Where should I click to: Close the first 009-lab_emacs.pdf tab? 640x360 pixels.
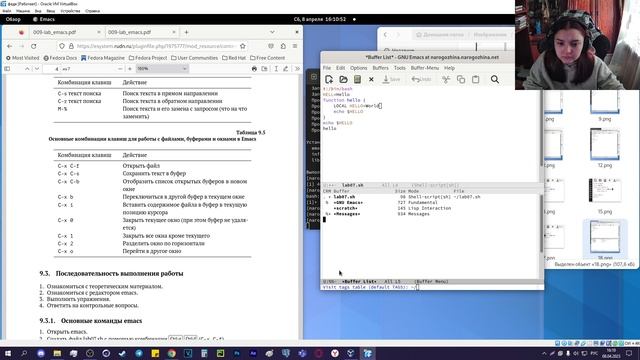tap(99, 32)
